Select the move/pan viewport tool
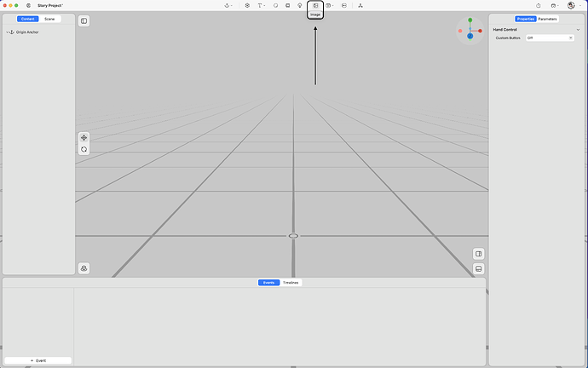Screen dimensions: 588x368 (x=84, y=137)
